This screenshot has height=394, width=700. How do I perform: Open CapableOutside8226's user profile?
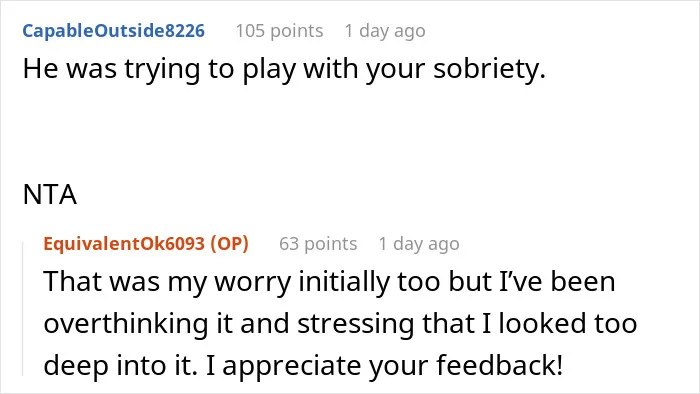113,31
